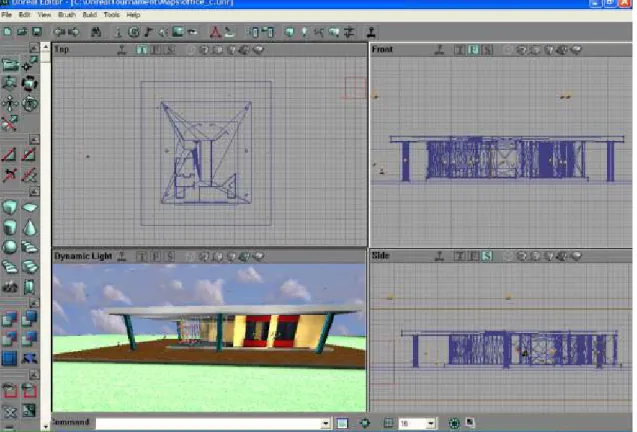The image size is (637, 432).
Task: Select the Camera Movement tool in toolbox
Action: [9, 65]
